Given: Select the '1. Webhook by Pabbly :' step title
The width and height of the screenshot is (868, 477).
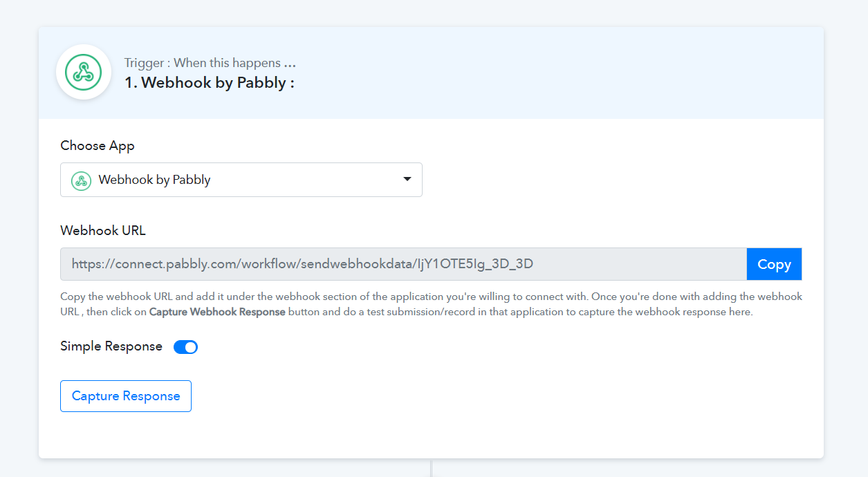Looking at the screenshot, I should click(210, 83).
